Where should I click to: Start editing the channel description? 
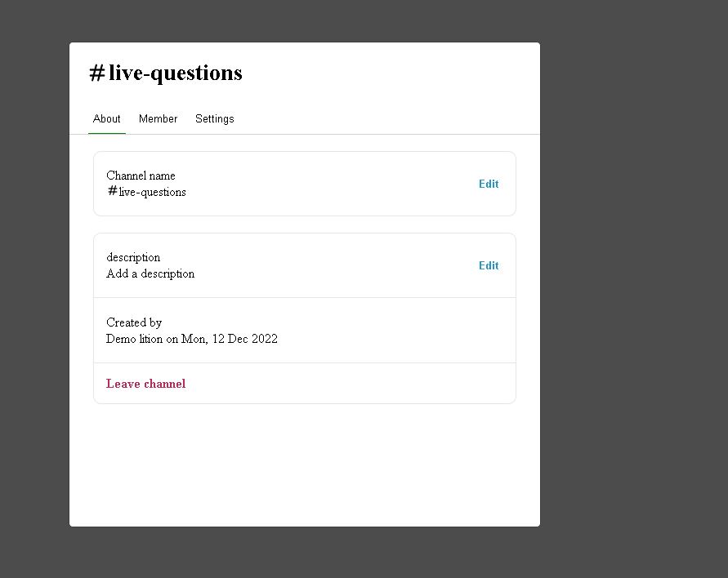click(x=488, y=265)
